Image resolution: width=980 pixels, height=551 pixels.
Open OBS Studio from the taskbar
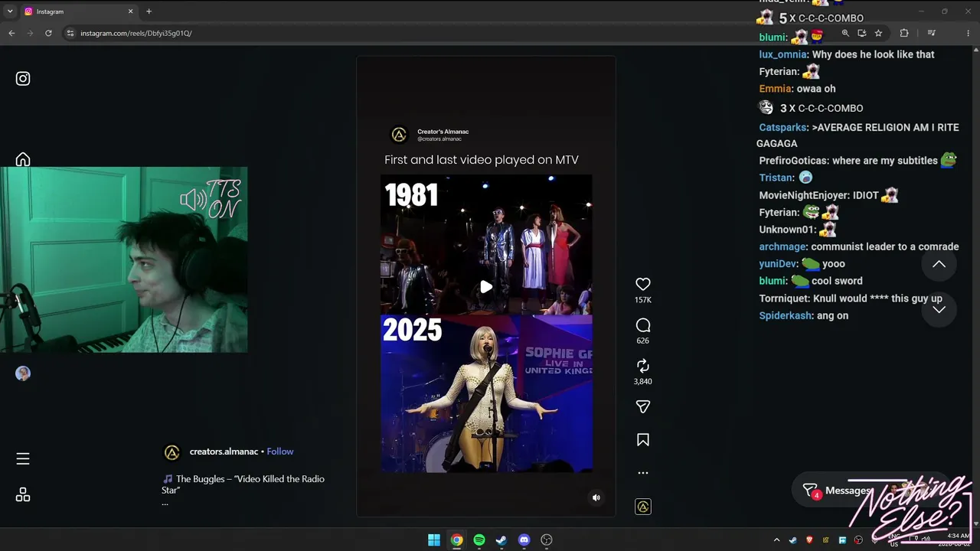(x=547, y=540)
